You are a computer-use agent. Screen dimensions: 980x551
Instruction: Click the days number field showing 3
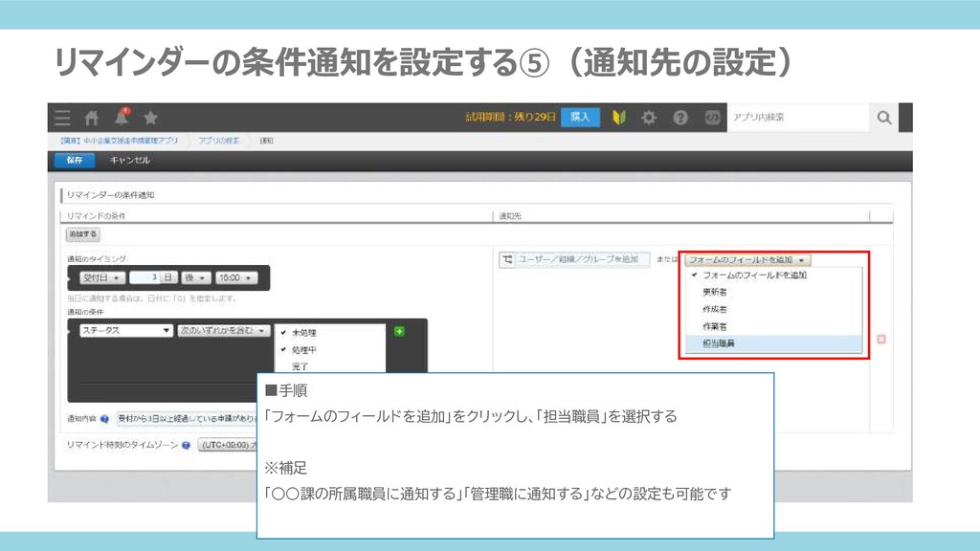pyautogui.click(x=145, y=278)
